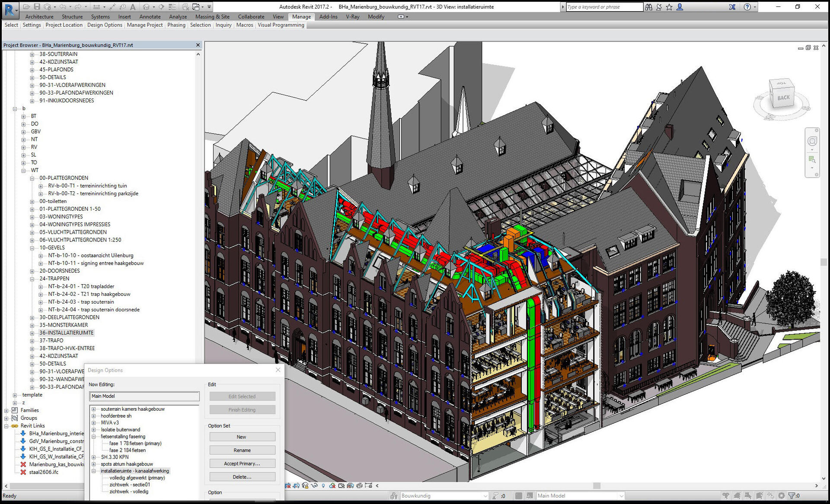This screenshot has height=504, width=830.
Task: Click the viewport horizontal scrollbar thumb
Action: tap(597, 486)
